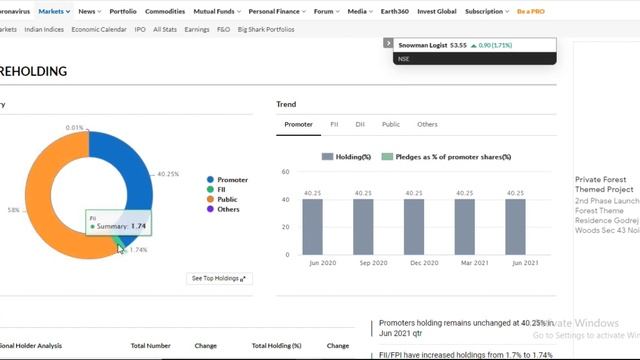Image resolution: width=640 pixels, height=360 pixels.
Task: Click the Mar 2021 holding bar
Action: pos(464,227)
